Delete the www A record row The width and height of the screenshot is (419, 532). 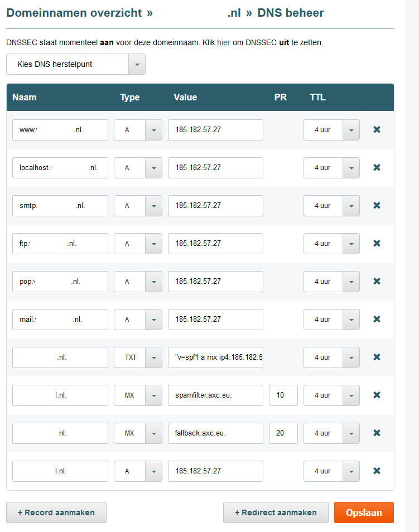click(x=377, y=129)
